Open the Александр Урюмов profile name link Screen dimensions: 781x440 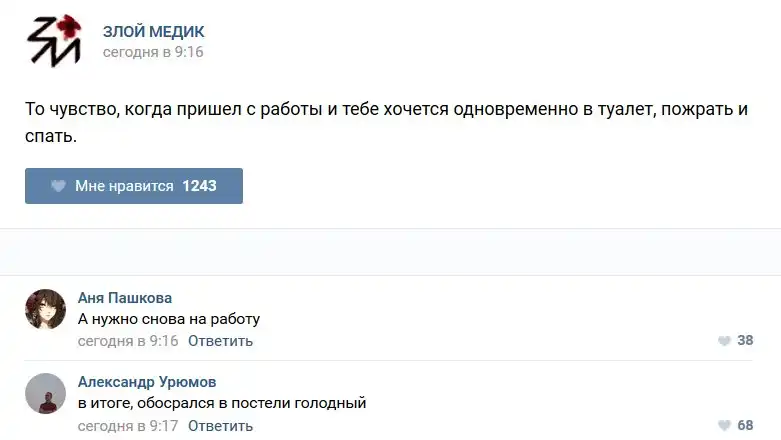click(x=146, y=382)
